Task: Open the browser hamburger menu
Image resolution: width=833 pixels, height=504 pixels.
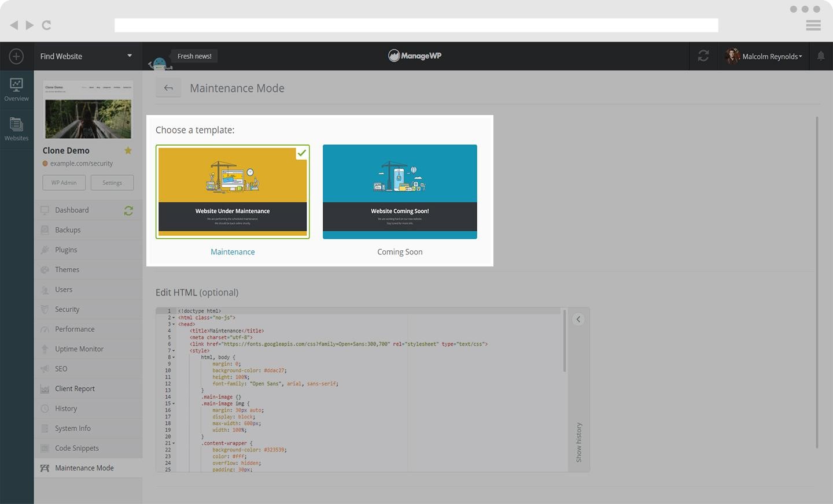Action: [813, 25]
